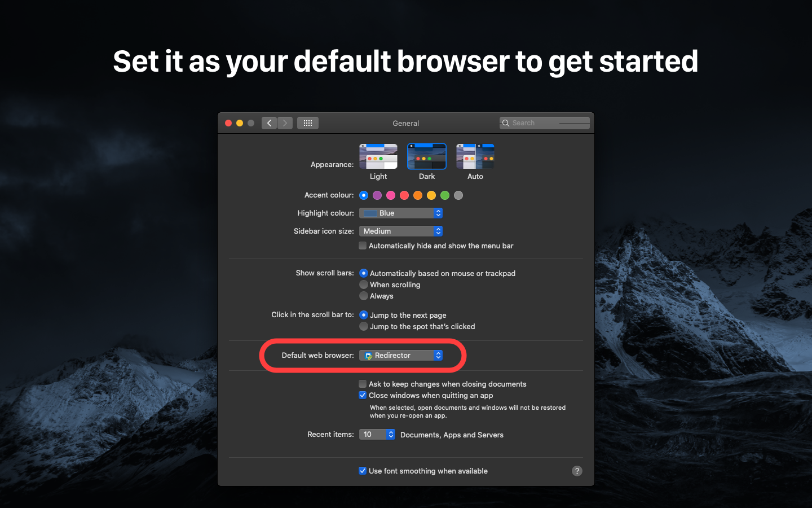Open the Show All preferences grid

308,123
